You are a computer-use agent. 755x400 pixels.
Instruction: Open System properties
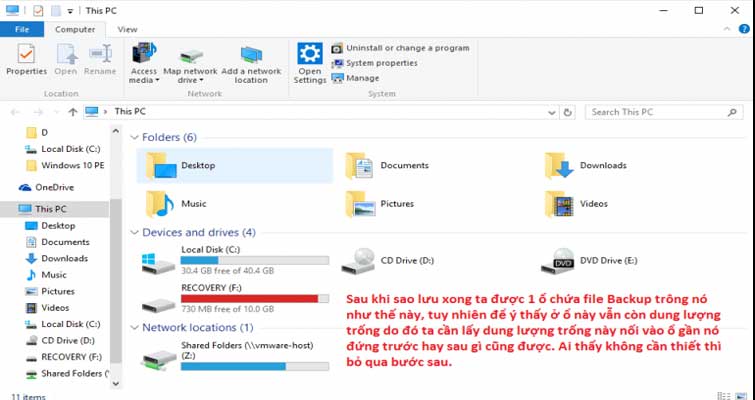click(375, 63)
